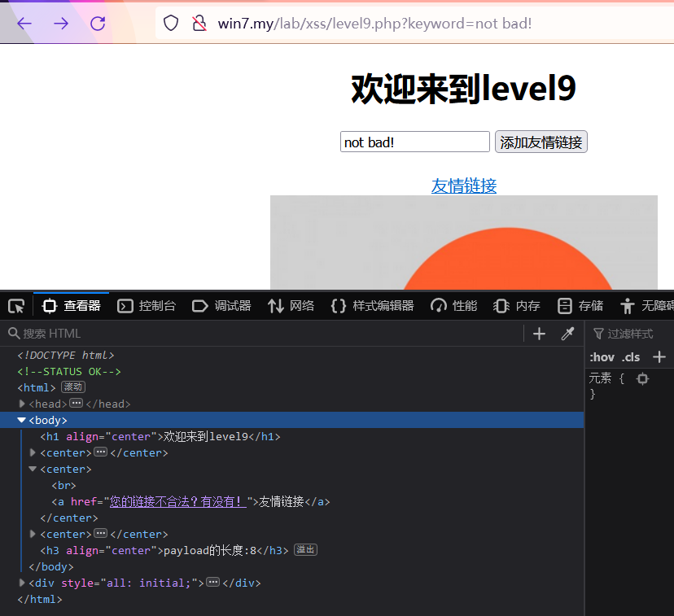Reload the current page
This screenshot has width=674, height=616.
tap(97, 23)
